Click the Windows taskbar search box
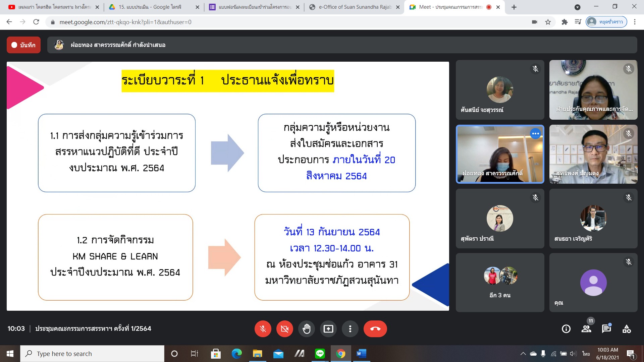This screenshot has width=644, height=362. click(x=92, y=354)
